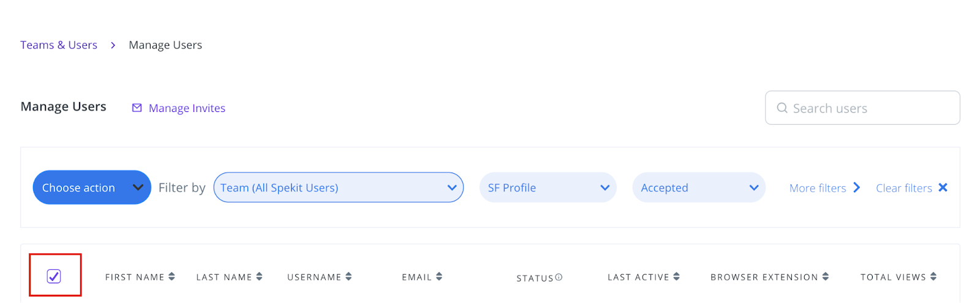This screenshot has height=303, width=980.
Task: Click the arrow icon beside More filters
Action: [856, 187]
